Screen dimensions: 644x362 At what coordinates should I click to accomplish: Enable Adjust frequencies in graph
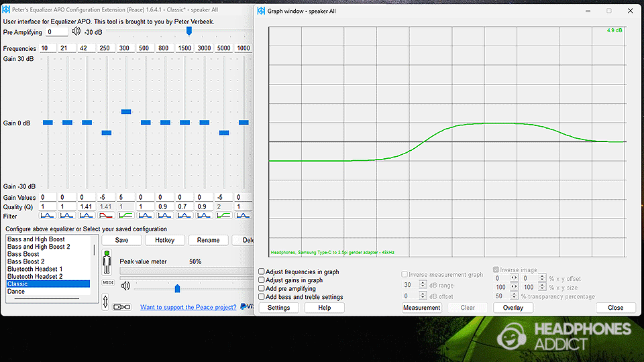[x=261, y=271]
